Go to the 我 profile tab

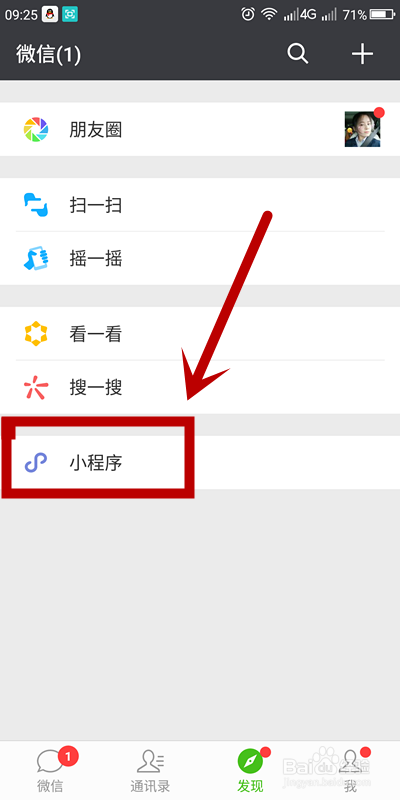click(x=350, y=770)
